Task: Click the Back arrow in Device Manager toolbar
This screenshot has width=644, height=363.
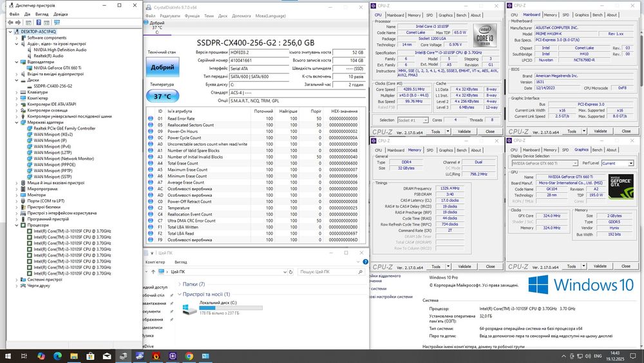Action: (10, 23)
